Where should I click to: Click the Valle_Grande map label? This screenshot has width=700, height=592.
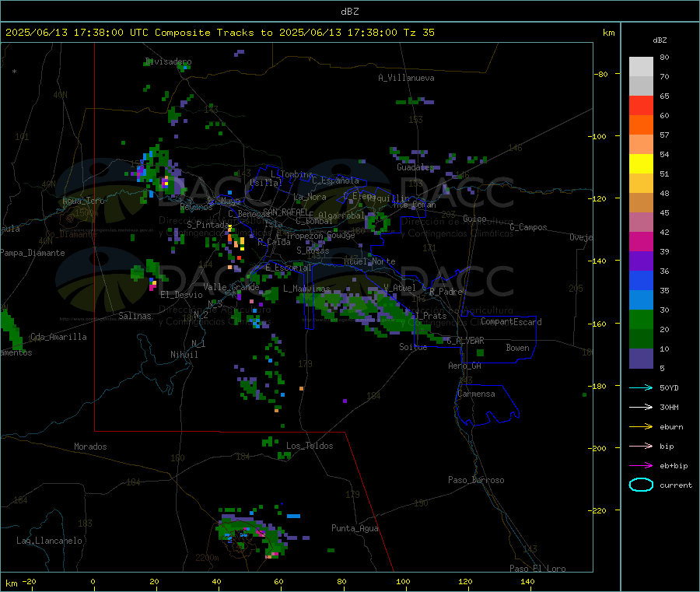[x=231, y=287]
